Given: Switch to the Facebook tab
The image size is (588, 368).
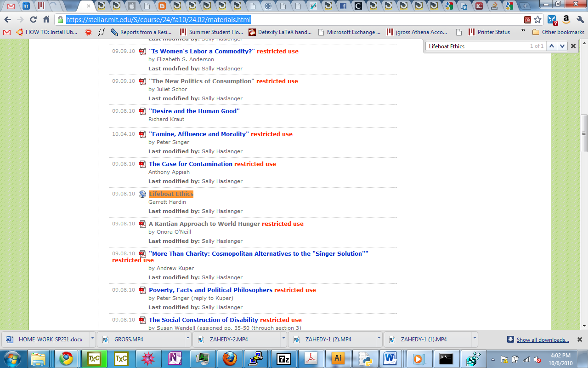Looking at the screenshot, I should tap(343, 6).
